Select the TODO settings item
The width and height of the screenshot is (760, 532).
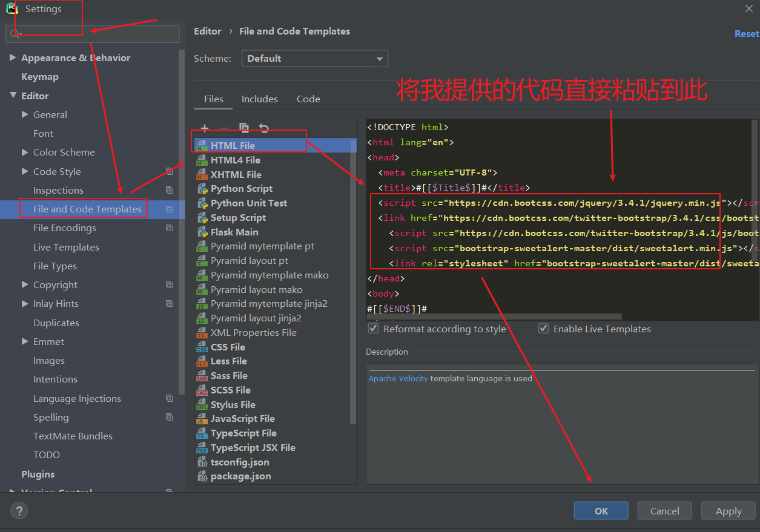[47, 455]
